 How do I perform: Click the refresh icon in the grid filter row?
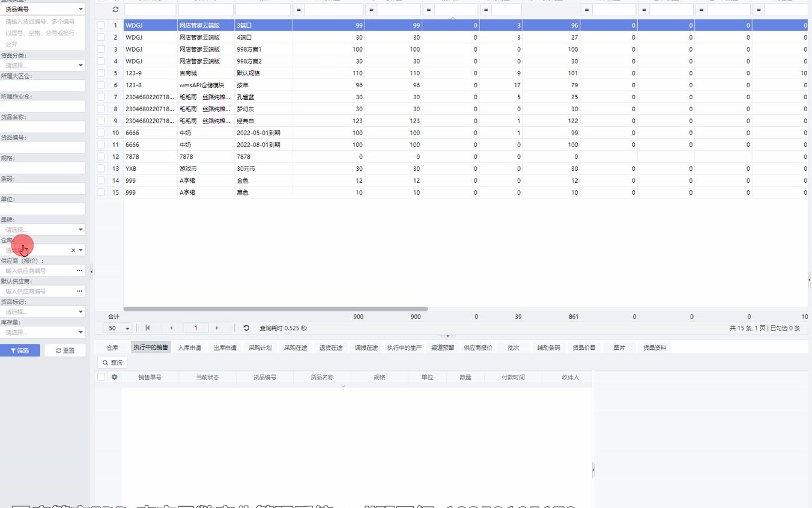point(115,10)
